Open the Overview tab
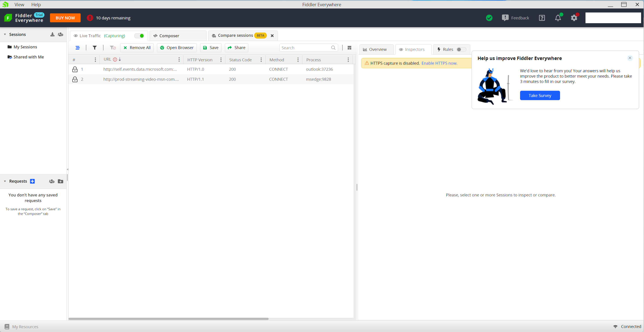Screen dimensions: 644x332 (x=378, y=49)
